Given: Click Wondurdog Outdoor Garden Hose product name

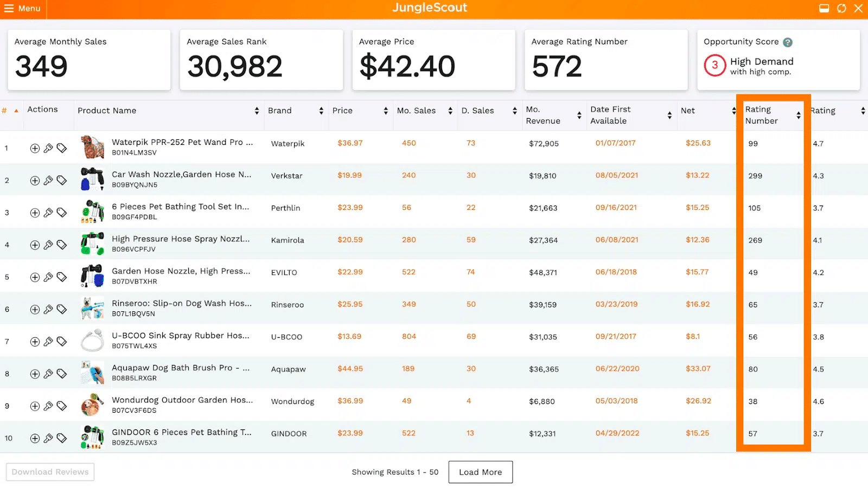Looking at the screenshot, I should tap(182, 400).
